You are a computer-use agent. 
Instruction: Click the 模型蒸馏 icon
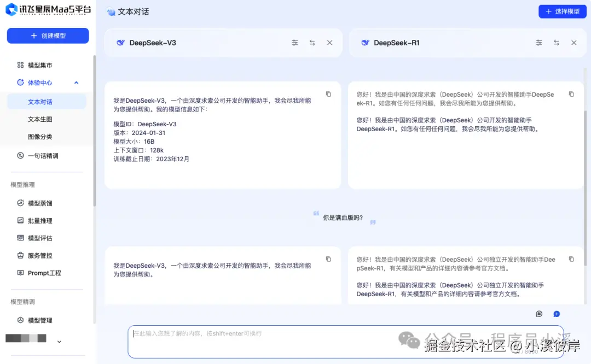[20, 203]
